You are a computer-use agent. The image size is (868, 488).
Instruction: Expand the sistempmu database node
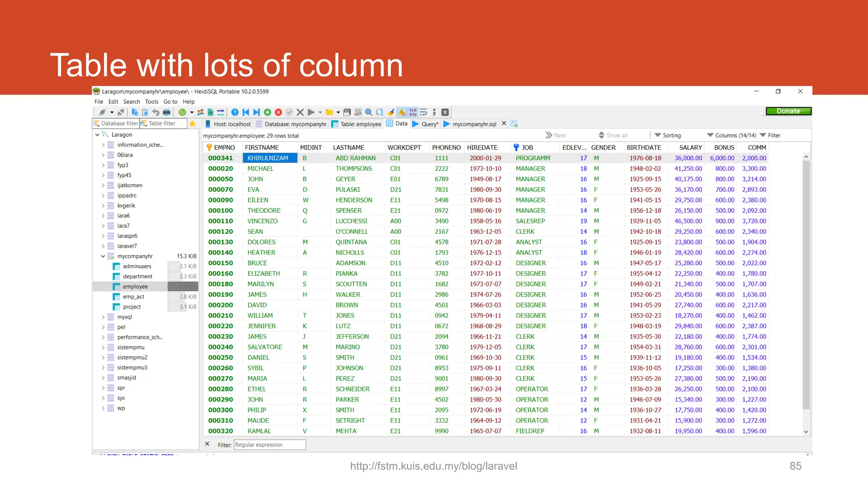(103, 347)
